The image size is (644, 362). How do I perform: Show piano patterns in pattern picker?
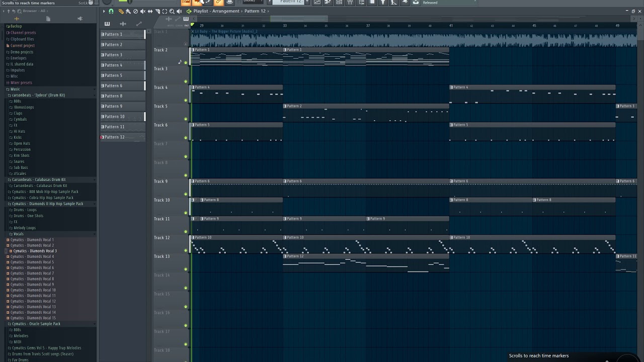[x=107, y=24]
